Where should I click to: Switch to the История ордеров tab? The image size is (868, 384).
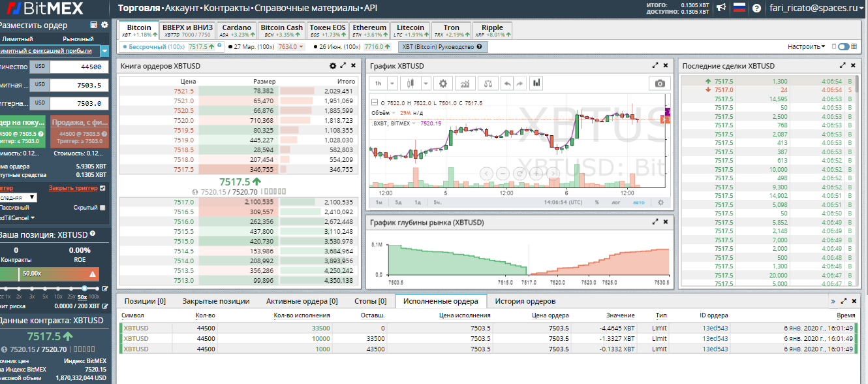pos(525,301)
